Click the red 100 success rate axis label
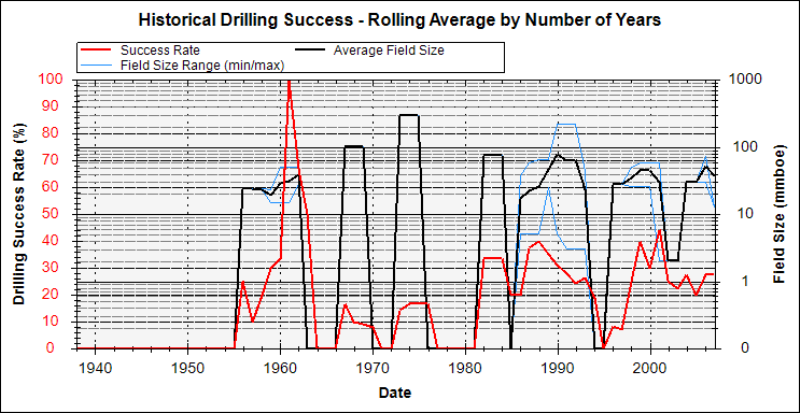Screen dimensions: 800x413 pos(50,80)
